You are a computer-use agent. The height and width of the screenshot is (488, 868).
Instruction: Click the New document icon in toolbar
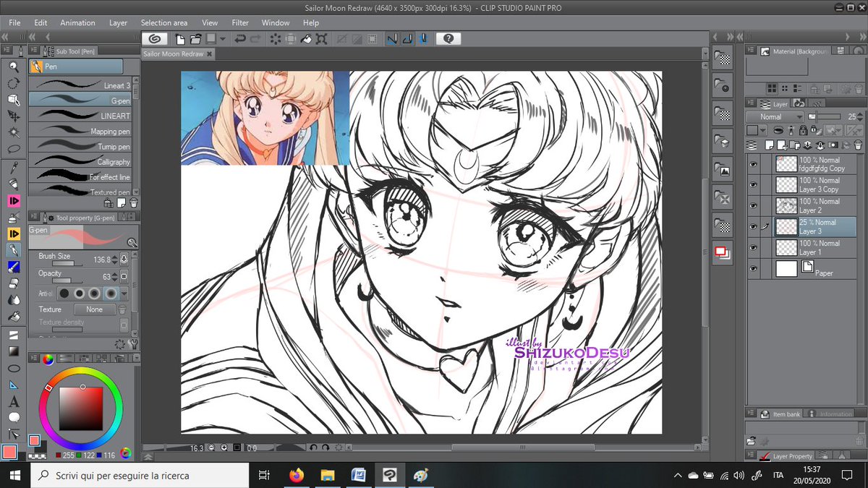179,39
